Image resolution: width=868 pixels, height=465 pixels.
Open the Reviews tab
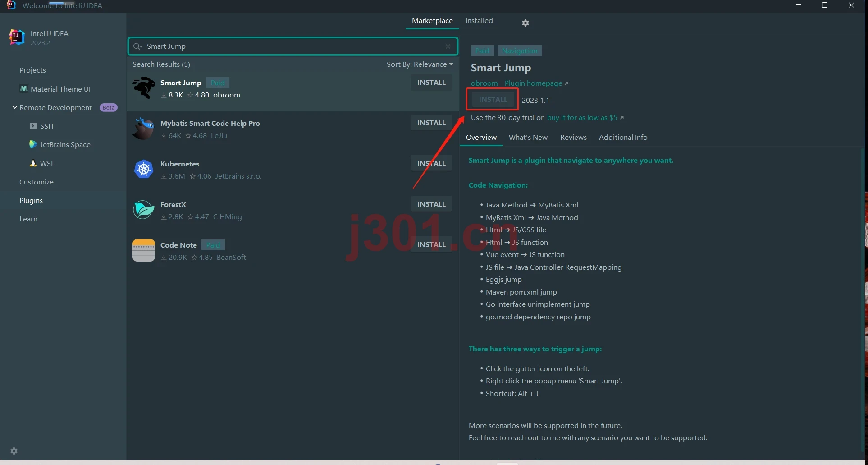[x=573, y=138]
